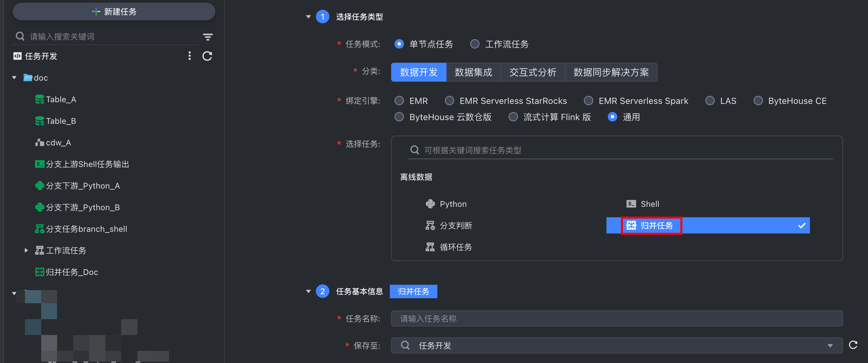Click the 任务名称 input field
This screenshot has height=363, width=868.
tap(617, 318)
